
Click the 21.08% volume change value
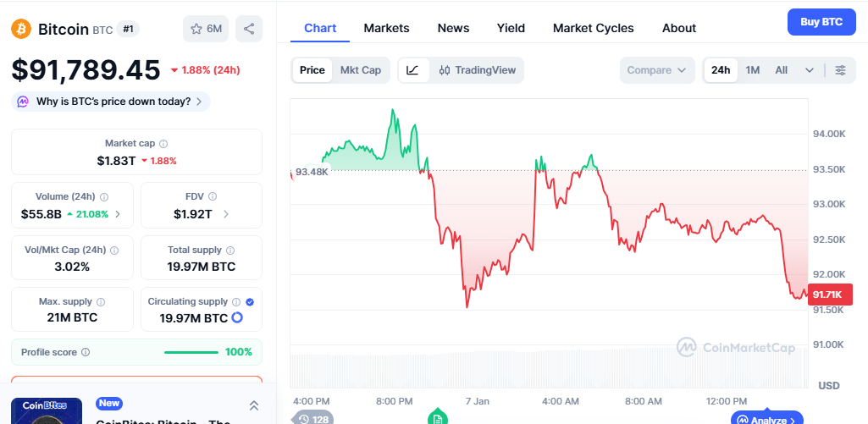coord(92,214)
